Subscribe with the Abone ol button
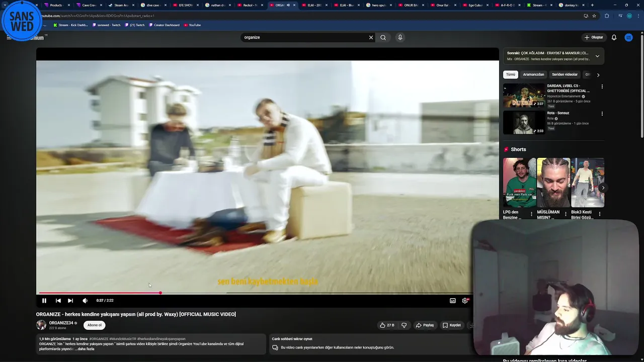644x362 pixels. tap(95, 325)
